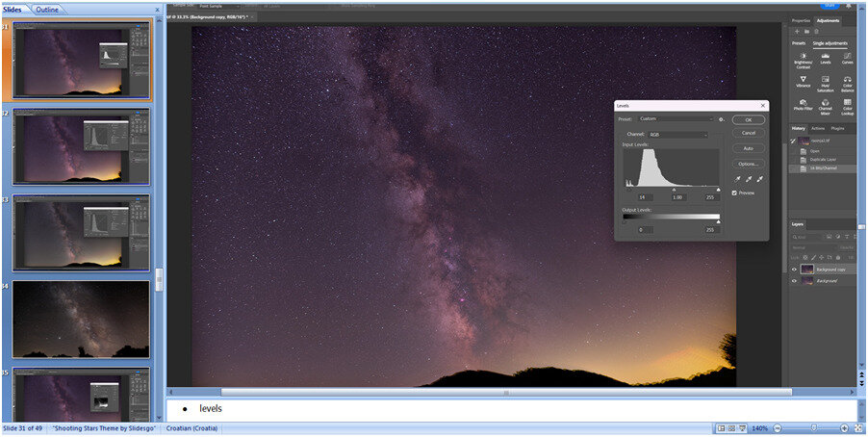Viewport: 868px width, 437px height.
Task: Select the Brightness/Contrast adjustment icon
Action: tap(803, 56)
